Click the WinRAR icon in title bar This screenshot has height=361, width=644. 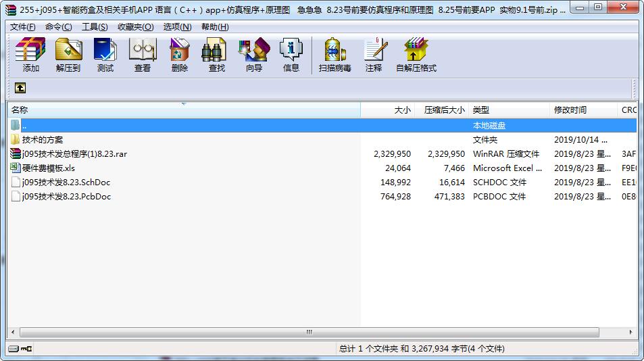pos(11,9)
